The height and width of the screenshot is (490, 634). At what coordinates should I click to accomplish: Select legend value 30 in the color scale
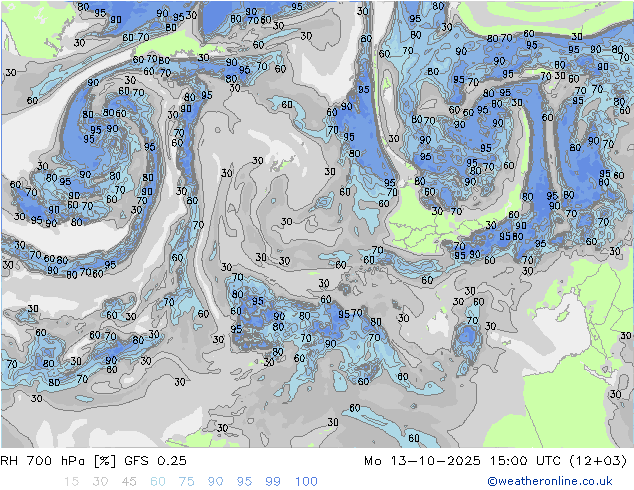click(100, 482)
